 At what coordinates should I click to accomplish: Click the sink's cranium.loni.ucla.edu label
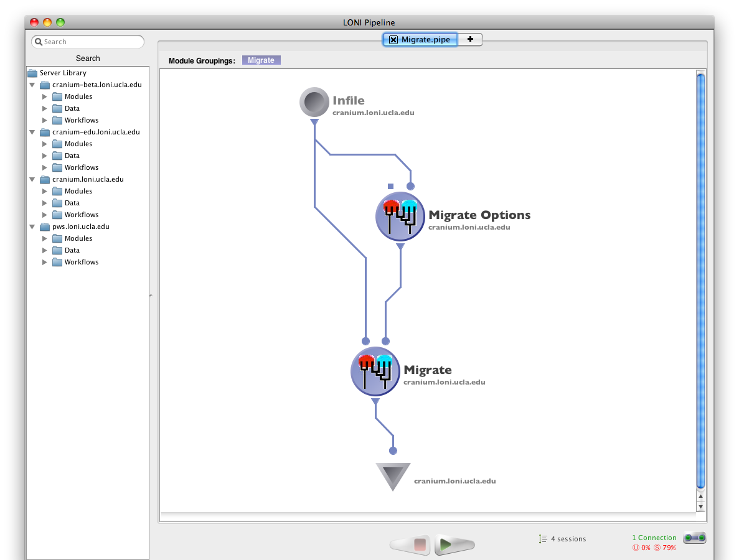click(x=455, y=481)
